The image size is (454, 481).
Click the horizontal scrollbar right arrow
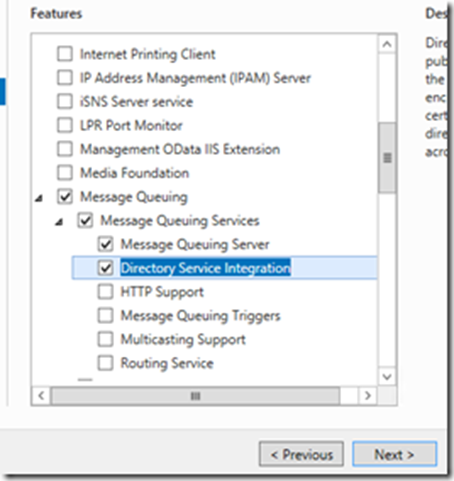point(368,396)
